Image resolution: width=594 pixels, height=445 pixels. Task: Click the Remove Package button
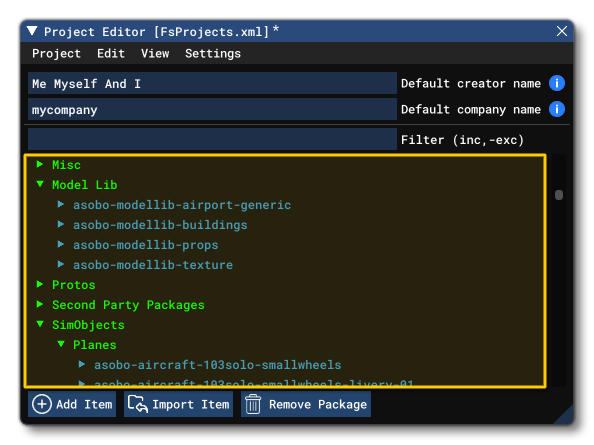click(306, 404)
